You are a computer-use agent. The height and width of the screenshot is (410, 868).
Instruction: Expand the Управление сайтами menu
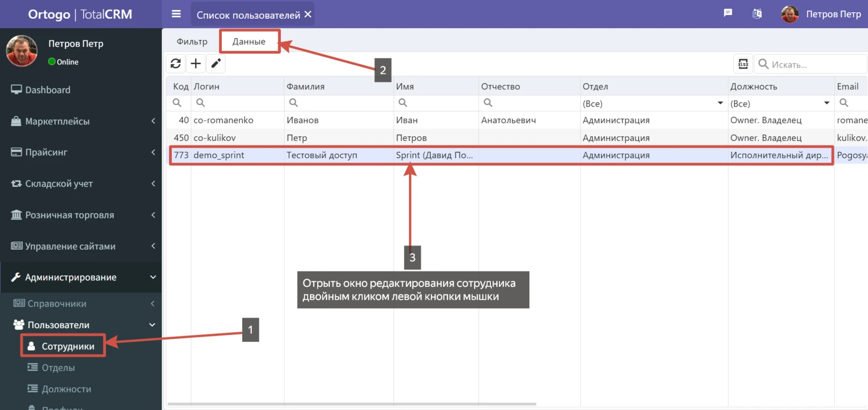(80, 246)
